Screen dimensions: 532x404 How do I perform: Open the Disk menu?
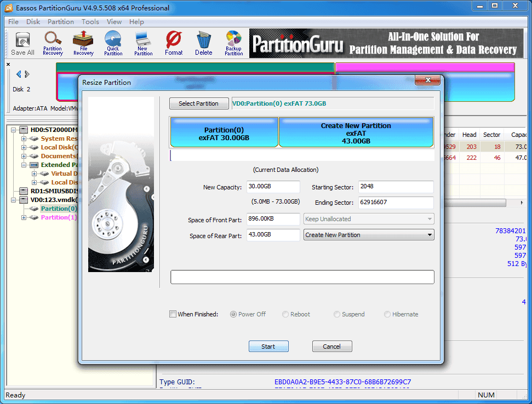[x=33, y=22]
